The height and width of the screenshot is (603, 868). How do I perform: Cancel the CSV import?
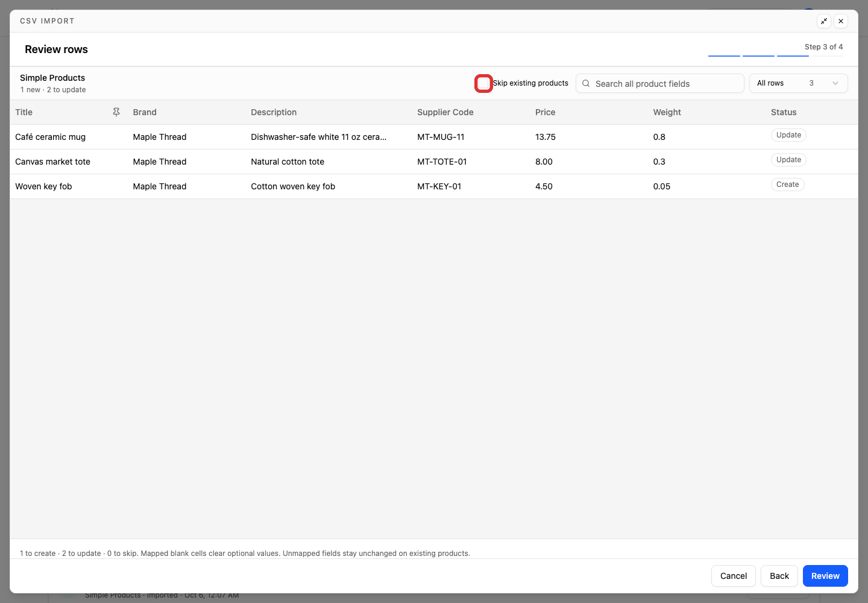[x=734, y=576]
